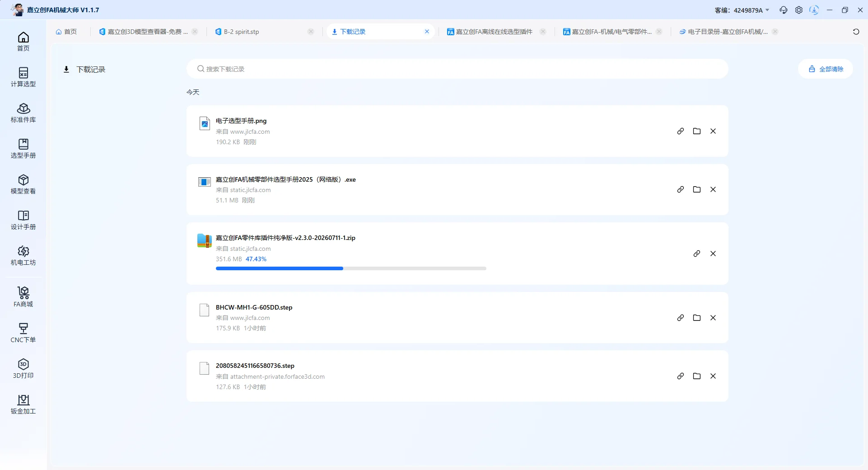Open 机电工坊 in the sidebar
The height and width of the screenshot is (470, 868).
click(23, 256)
